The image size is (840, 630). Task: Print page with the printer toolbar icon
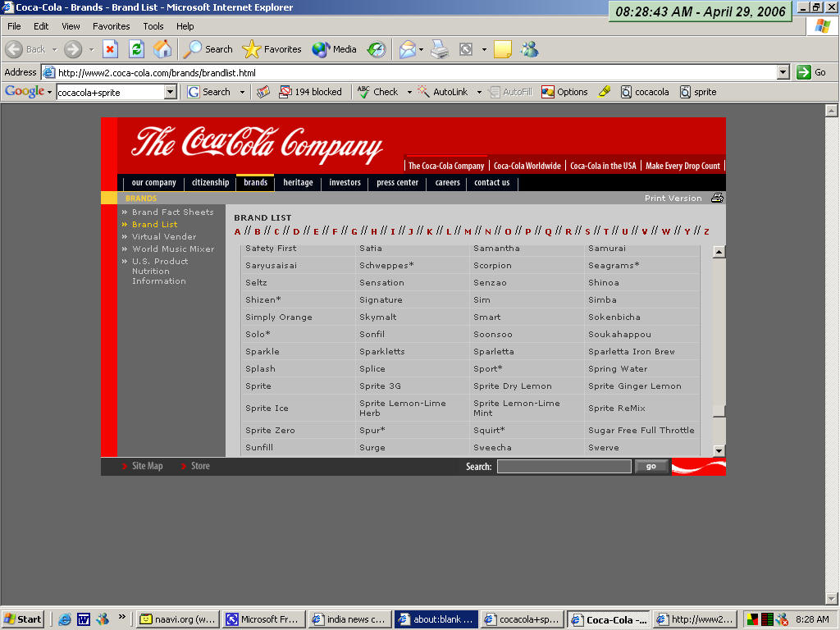[440, 49]
